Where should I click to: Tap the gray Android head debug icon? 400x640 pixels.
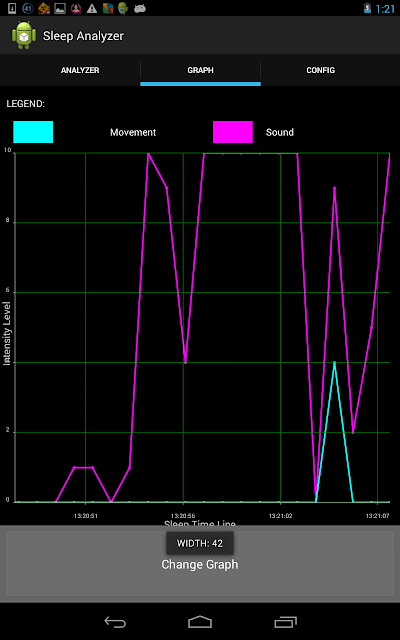(140, 8)
